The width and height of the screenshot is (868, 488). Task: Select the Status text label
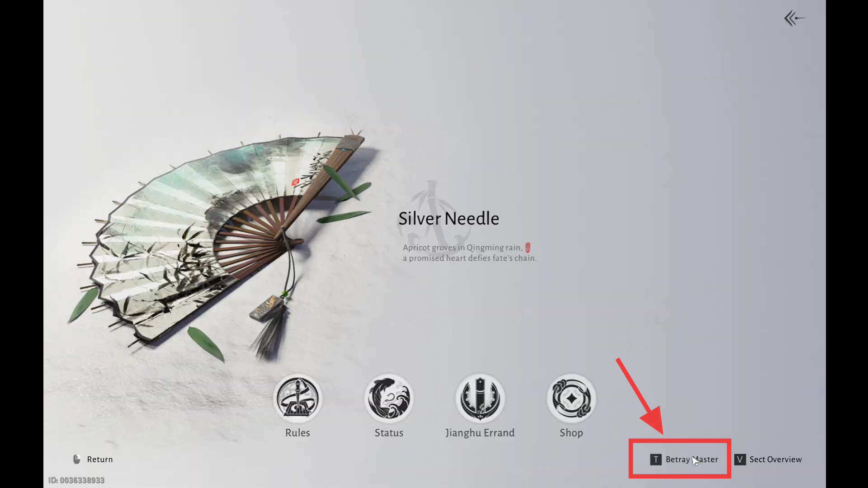point(389,432)
